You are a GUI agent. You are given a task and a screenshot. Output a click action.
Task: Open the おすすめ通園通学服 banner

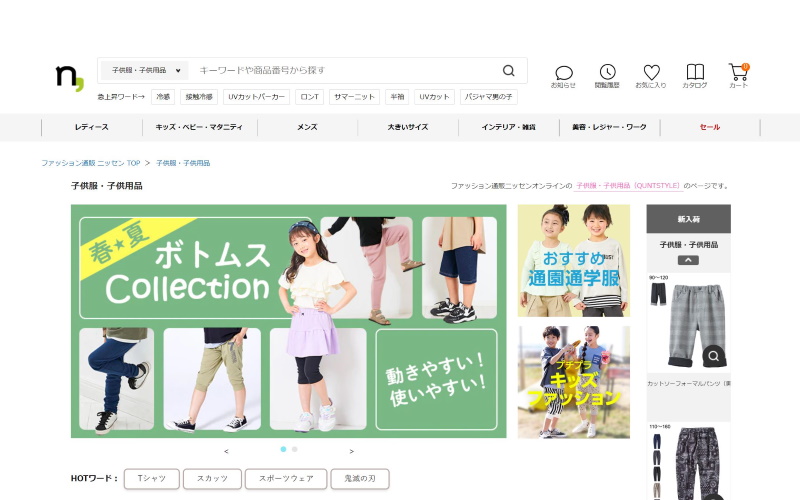[573, 260]
